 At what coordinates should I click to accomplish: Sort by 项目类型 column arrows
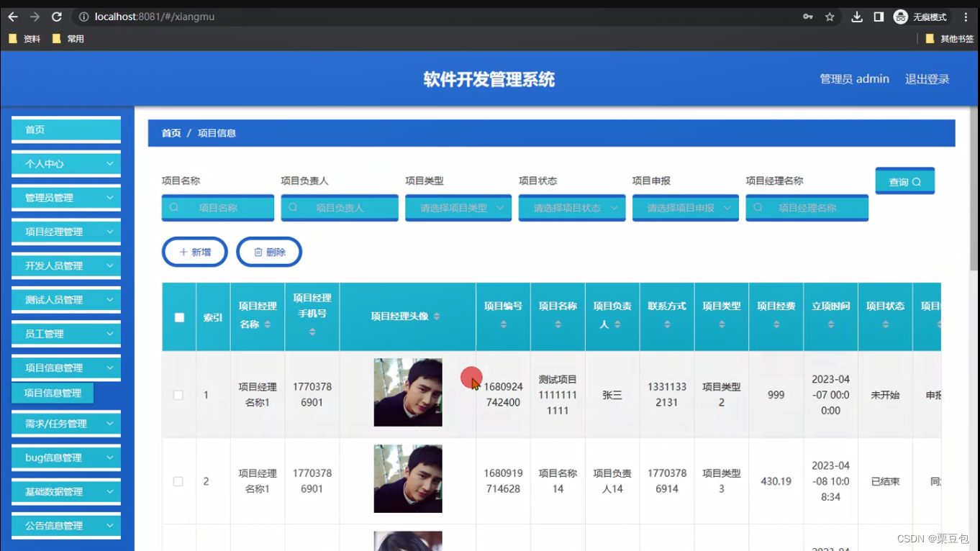coord(722,324)
